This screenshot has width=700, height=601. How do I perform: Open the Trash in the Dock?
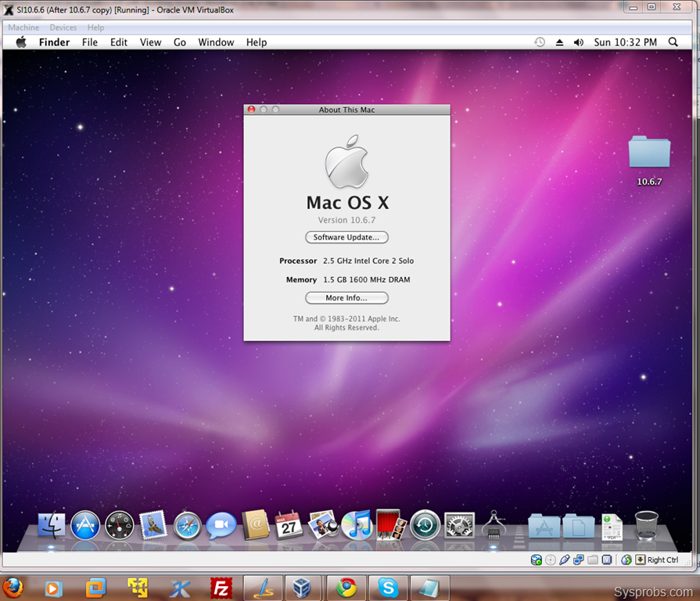click(x=647, y=526)
